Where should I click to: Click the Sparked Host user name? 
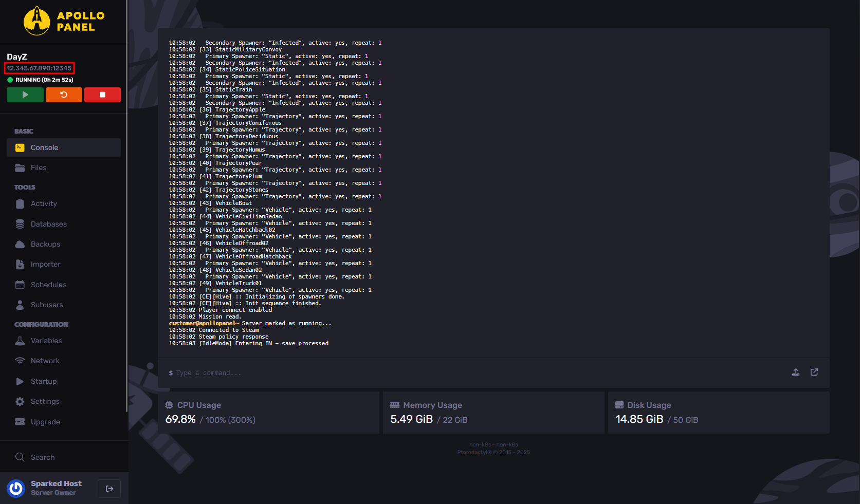56,483
